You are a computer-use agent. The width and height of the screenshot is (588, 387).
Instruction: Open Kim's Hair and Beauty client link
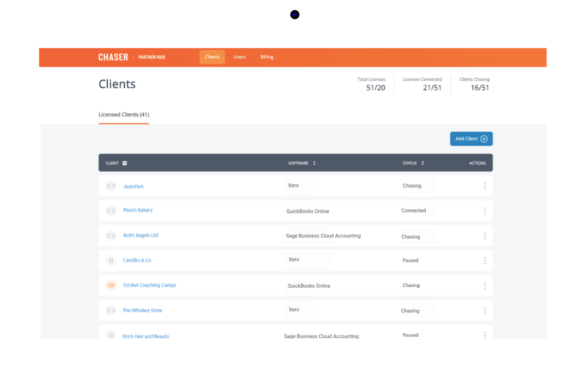[x=146, y=336]
